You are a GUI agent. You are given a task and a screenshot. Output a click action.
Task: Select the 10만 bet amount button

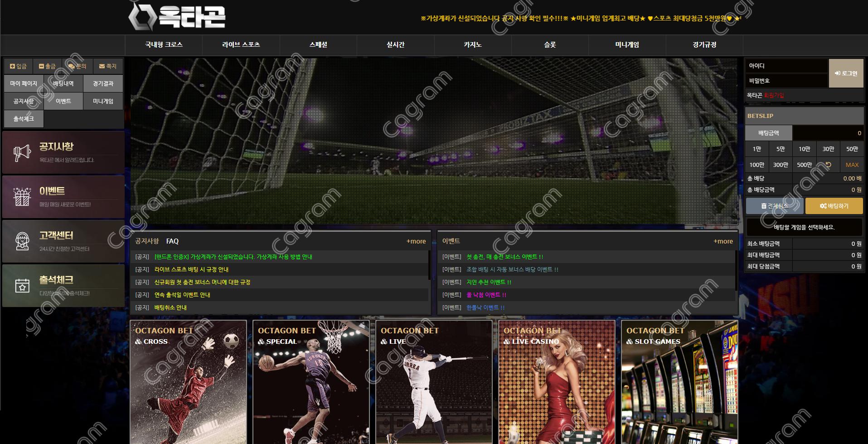[x=804, y=149]
